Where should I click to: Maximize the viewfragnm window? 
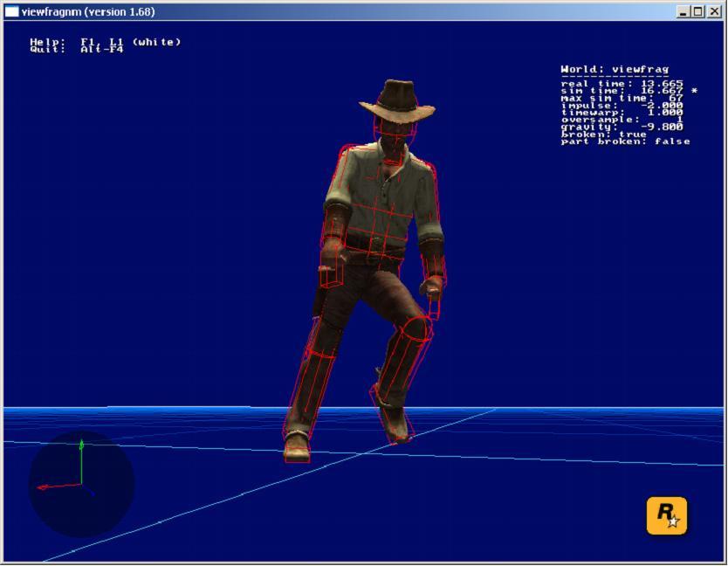pos(697,11)
